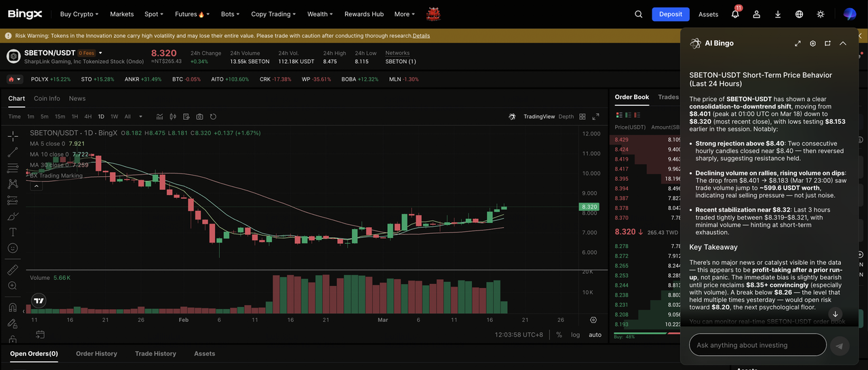Pick the ruler measure tool
Image resolution: width=868 pixels, height=370 pixels.
pyautogui.click(x=13, y=270)
